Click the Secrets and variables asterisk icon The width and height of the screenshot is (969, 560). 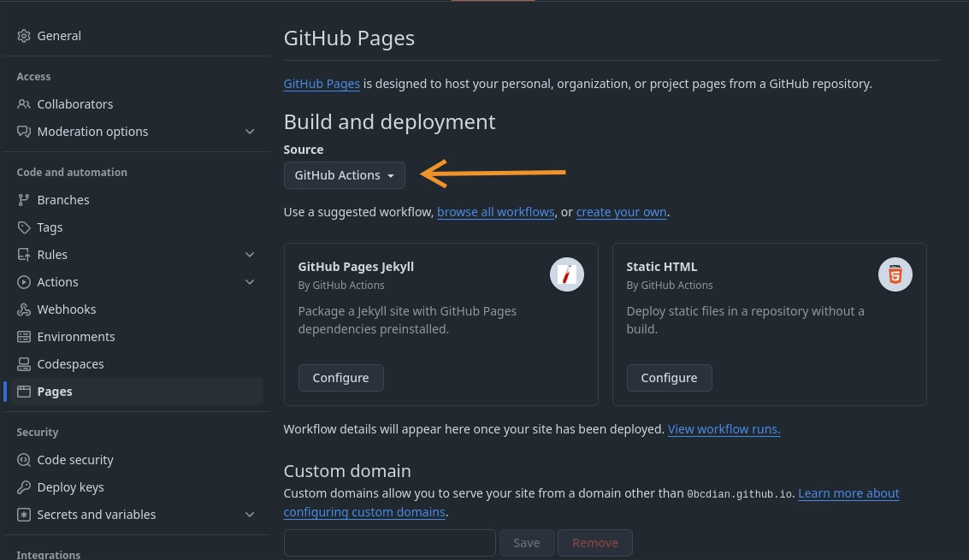tap(23, 515)
